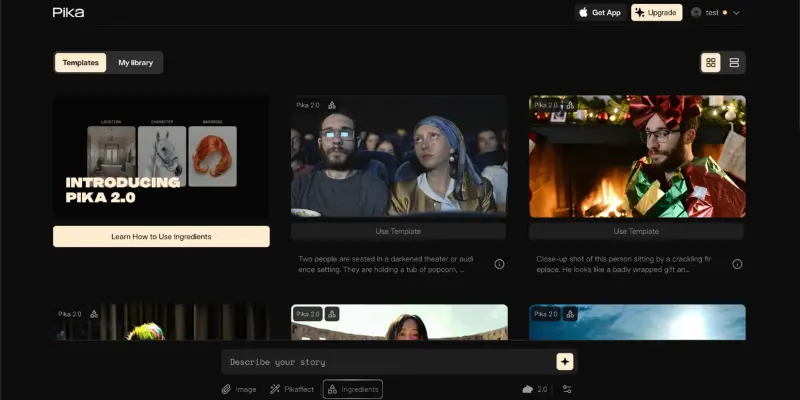
Task: Show info for the theater template description
Action: click(499, 264)
